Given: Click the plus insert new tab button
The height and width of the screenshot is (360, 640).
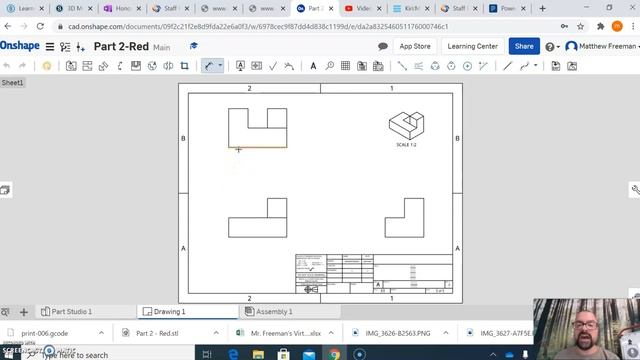Looking at the screenshot, I should pyautogui.click(x=24, y=312).
